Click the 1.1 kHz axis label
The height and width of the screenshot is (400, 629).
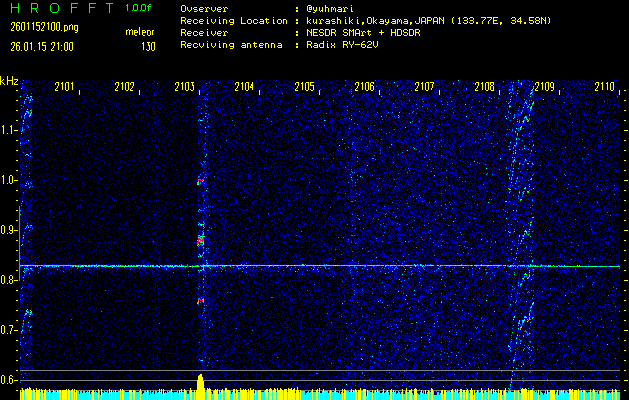click(7, 130)
